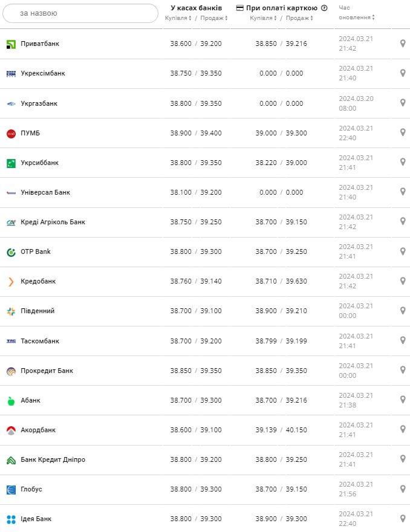
Task: Click map pin for ПУМБ
Action: [403, 132]
